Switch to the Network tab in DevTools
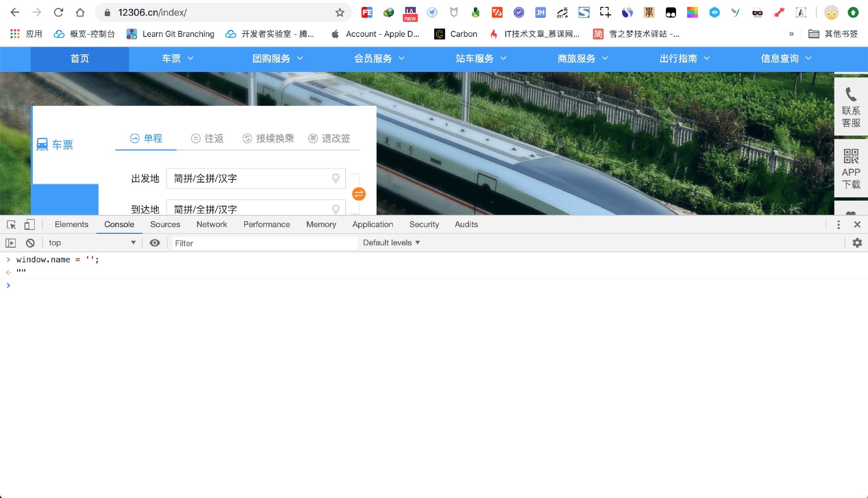The height and width of the screenshot is (498, 868). pos(211,225)
